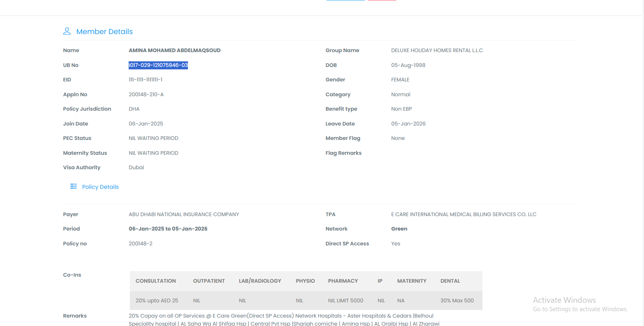644x326 pixels.
Task: Click the Group Name value DELUXE HOLIDAY HOMES
Action: (437, 51)
